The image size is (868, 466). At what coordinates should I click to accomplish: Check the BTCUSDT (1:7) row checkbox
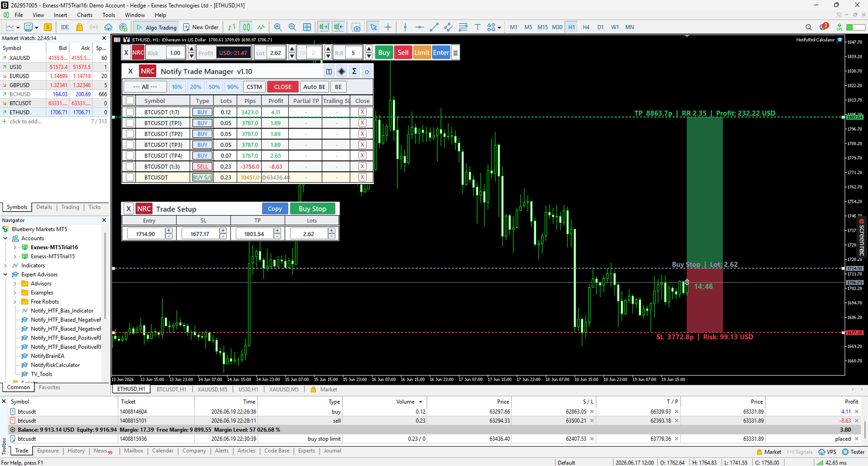[130, 112]
